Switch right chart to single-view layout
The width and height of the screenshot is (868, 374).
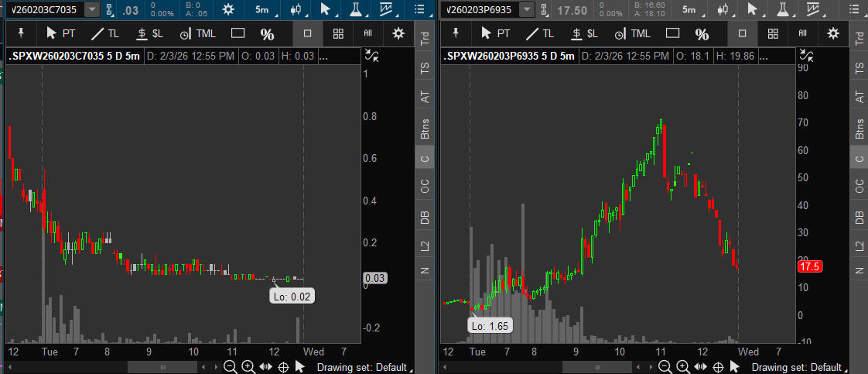click(x=741, y=34)
